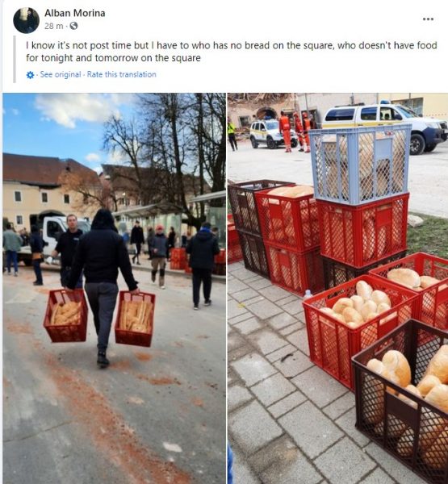Open Alban Morina's profile via name link
This screenshot has width=448, height=484.
tap(75, 13)
